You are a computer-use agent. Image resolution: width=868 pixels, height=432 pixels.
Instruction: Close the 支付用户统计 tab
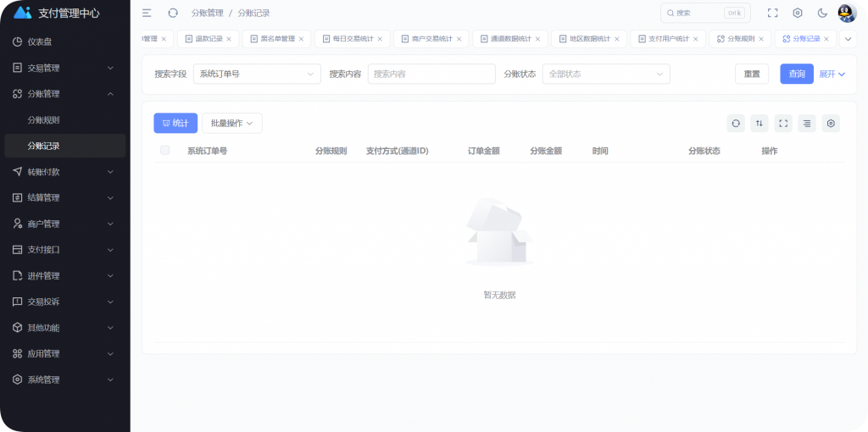click(695, 39)
